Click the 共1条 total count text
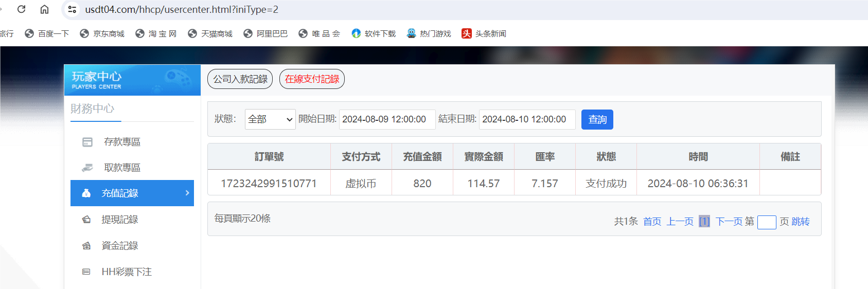 (626, 222)
